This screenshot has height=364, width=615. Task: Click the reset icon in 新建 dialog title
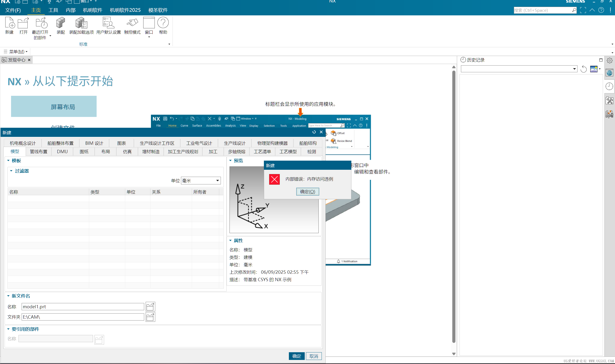coord(314,132)
